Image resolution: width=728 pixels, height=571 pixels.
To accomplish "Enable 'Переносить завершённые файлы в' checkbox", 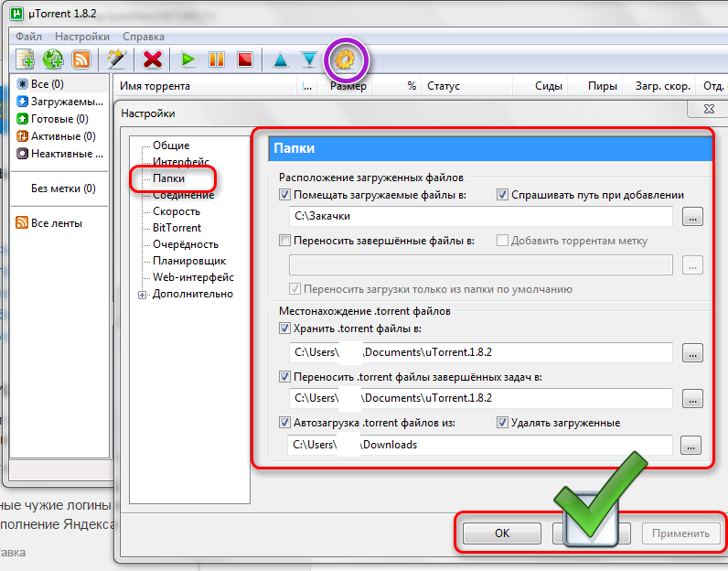I will (x=284, y=241).
